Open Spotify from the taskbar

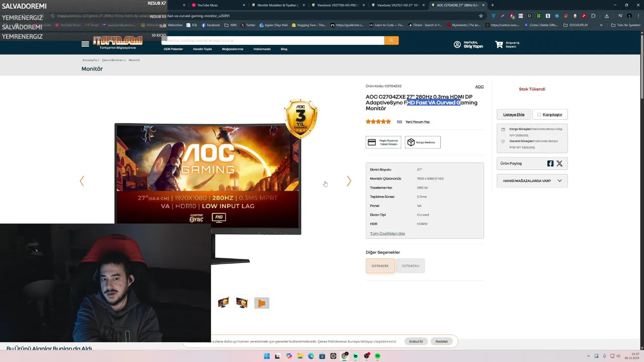click(377, 356)
